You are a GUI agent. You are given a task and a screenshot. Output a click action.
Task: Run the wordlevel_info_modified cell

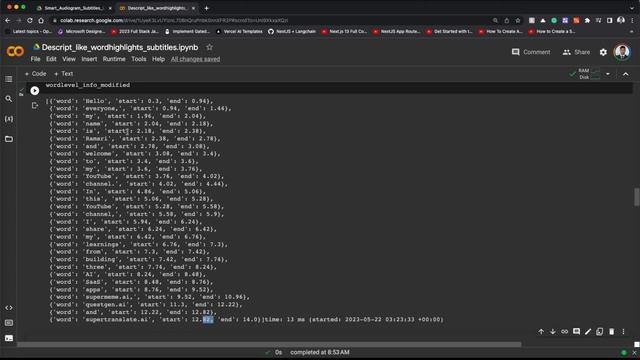(35, 91)
